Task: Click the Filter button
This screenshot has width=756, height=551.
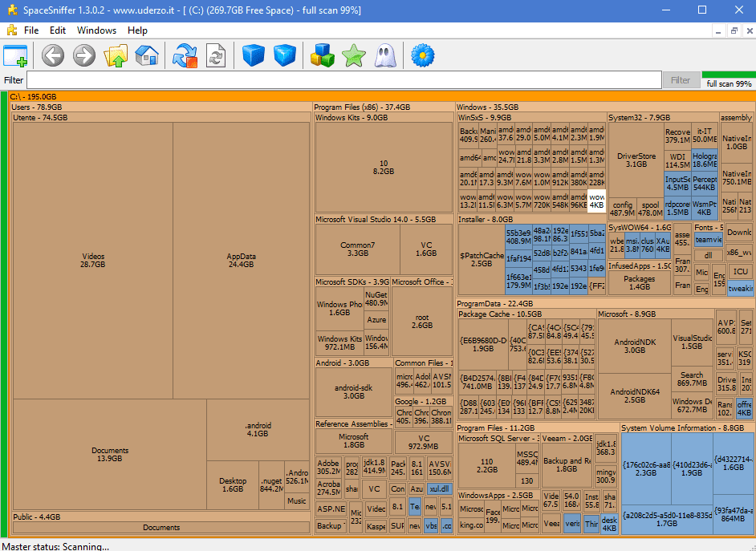Action: [681, 80]
